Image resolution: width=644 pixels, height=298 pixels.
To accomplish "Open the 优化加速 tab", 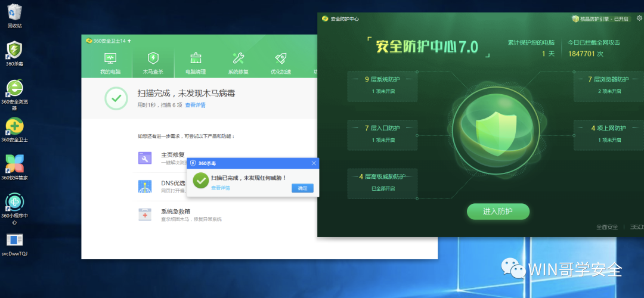I will [x=281, y=63].
